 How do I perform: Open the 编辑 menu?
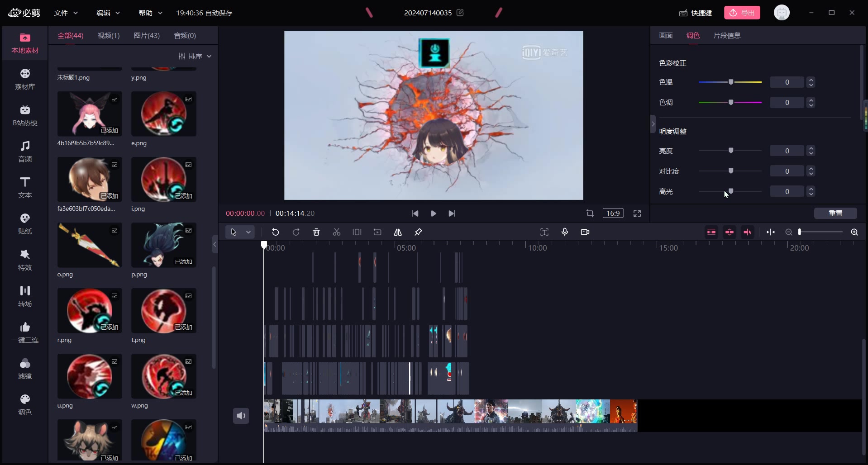click(x=108, y=13)
